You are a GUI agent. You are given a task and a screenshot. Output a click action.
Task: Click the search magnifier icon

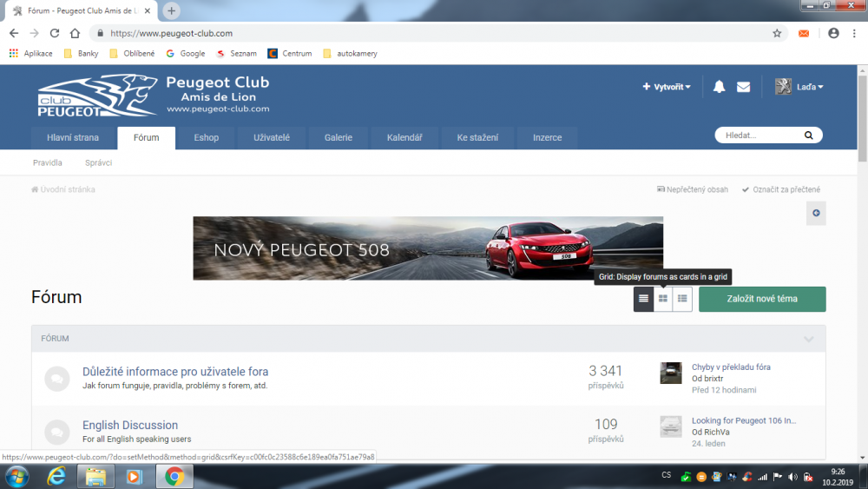tap(808, 135)
